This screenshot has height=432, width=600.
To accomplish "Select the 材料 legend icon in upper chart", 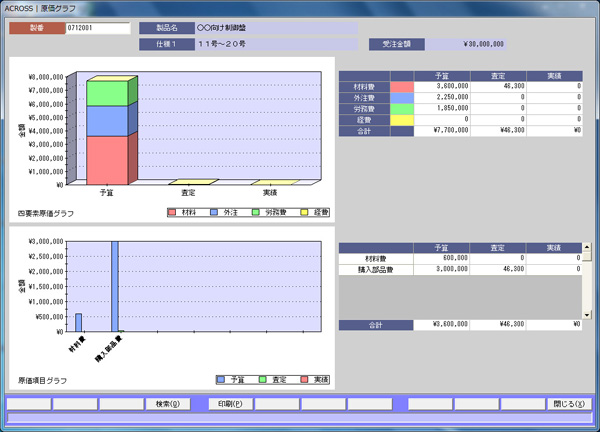I will point(173,213).
